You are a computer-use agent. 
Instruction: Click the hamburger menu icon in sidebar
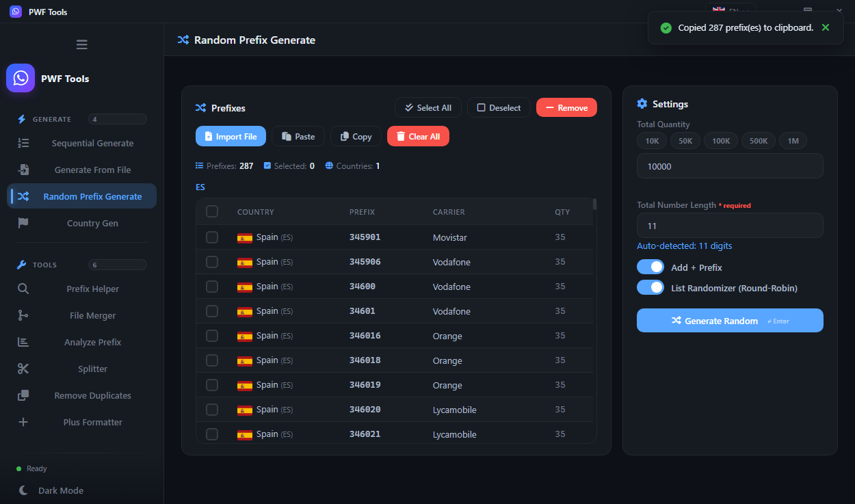(82, 44)
